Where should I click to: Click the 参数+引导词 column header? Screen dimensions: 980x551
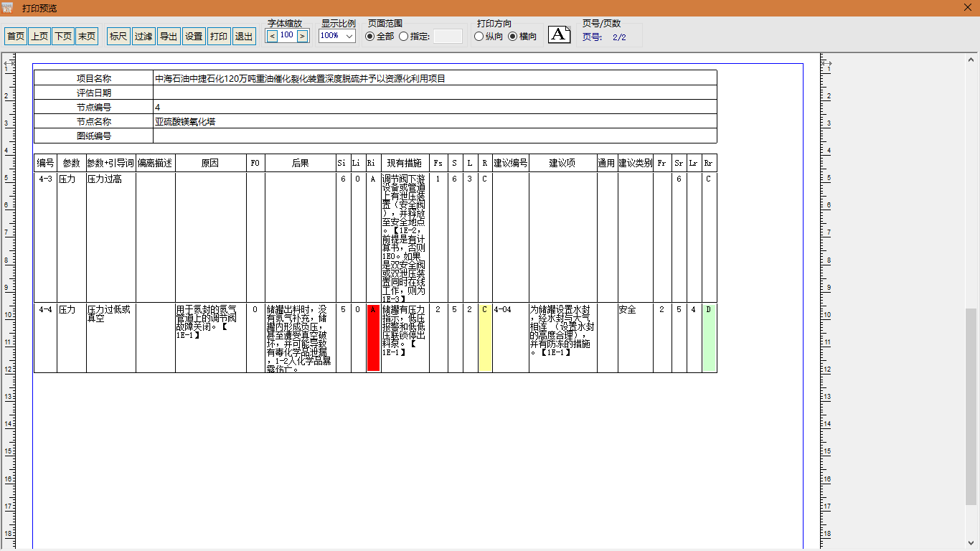[111, 163]
